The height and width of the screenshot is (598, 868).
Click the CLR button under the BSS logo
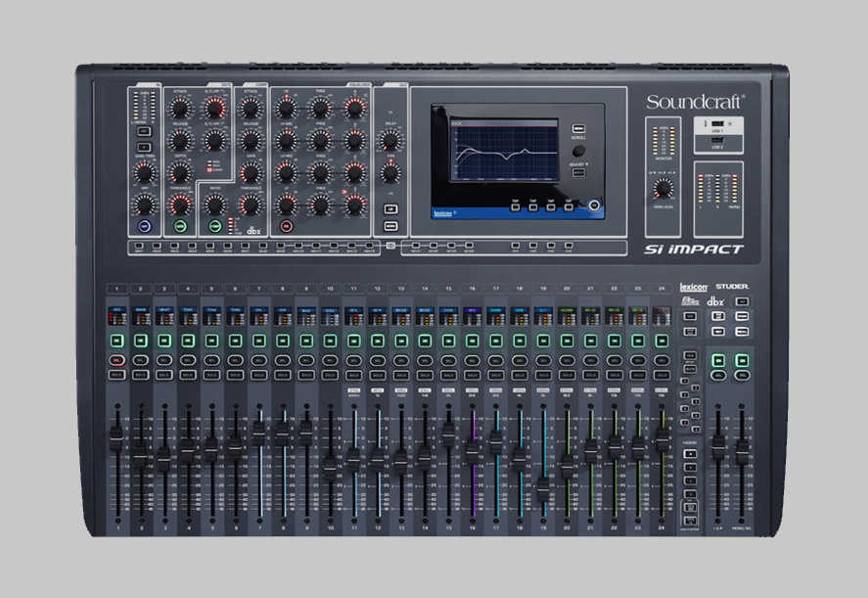pos(690,316)
